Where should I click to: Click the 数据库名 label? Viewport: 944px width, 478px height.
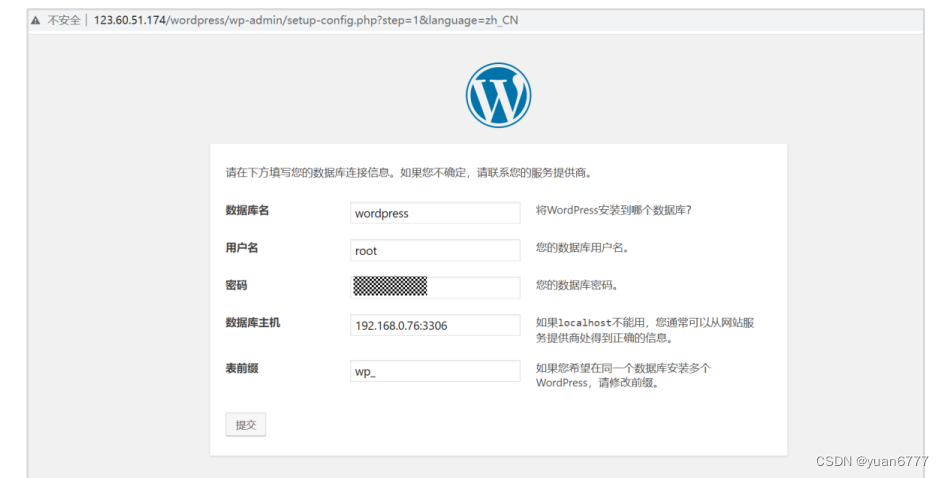(247, 210)
